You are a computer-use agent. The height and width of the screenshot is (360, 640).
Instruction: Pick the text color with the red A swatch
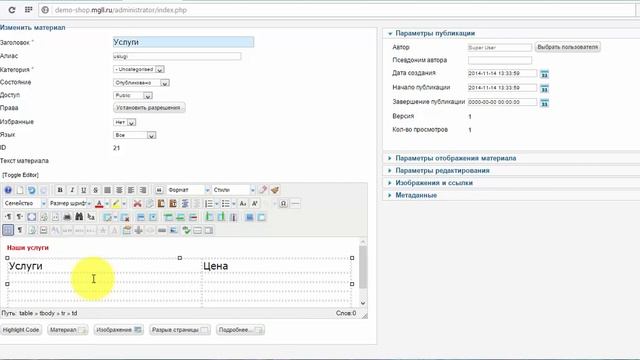99,203
